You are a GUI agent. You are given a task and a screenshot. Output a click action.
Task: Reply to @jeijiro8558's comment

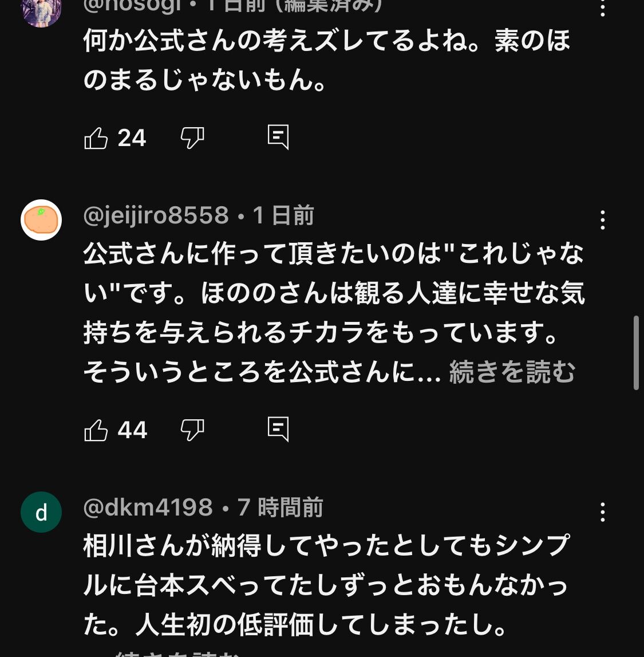point(278,429)
